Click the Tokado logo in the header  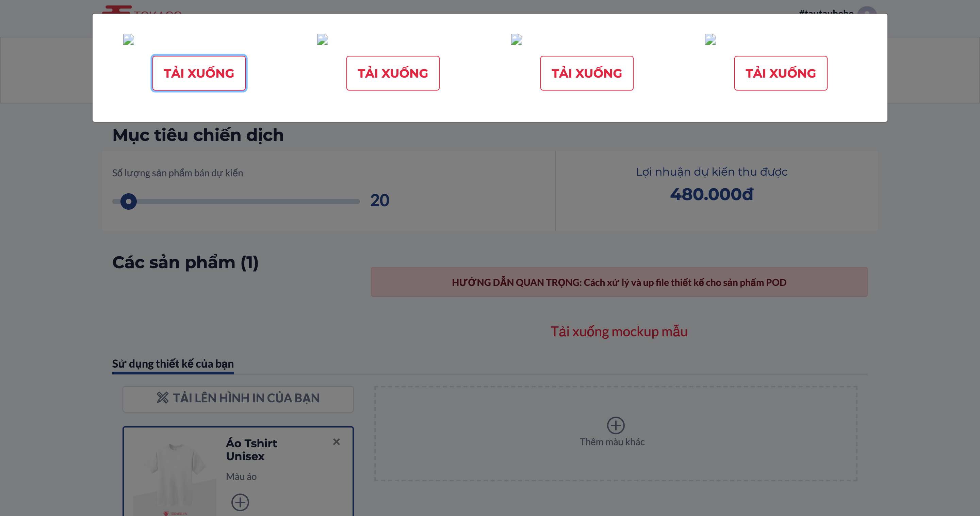[142, 10]
